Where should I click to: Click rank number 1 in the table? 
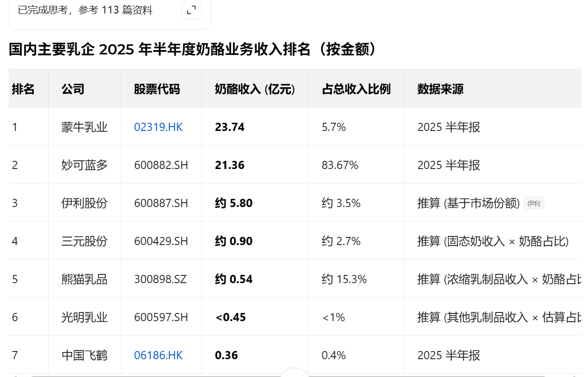pos(15,127)
